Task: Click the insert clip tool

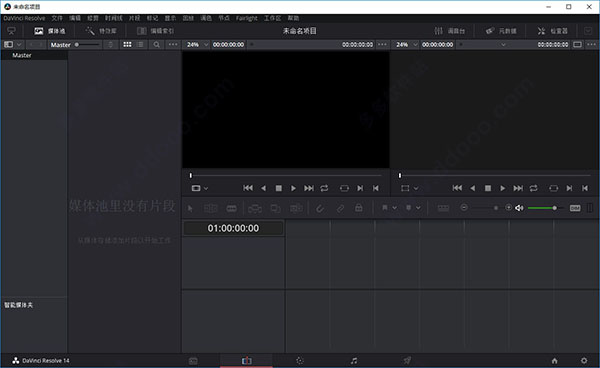Action: click(x=255, y=208)
